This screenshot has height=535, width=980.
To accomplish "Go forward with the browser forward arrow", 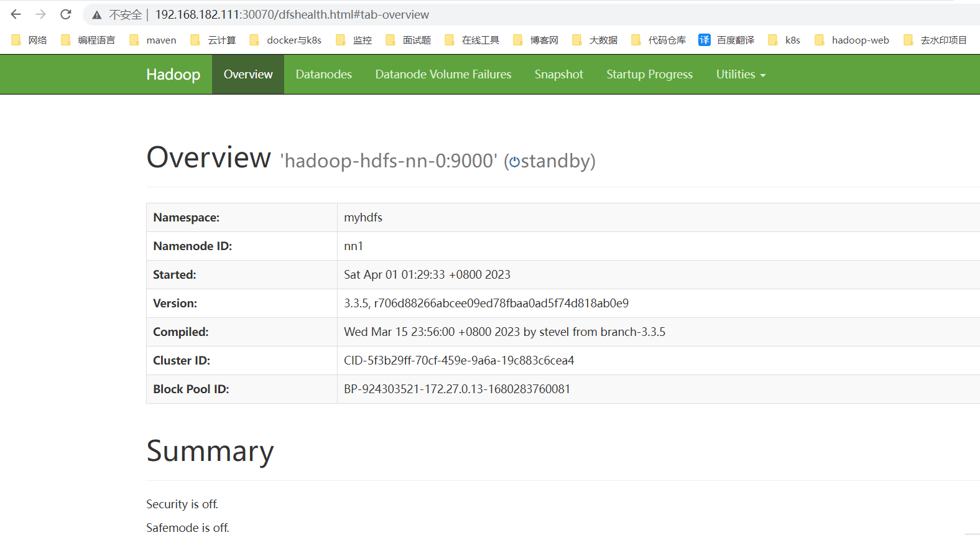I will pyautogui.click(x=41, y=14).
